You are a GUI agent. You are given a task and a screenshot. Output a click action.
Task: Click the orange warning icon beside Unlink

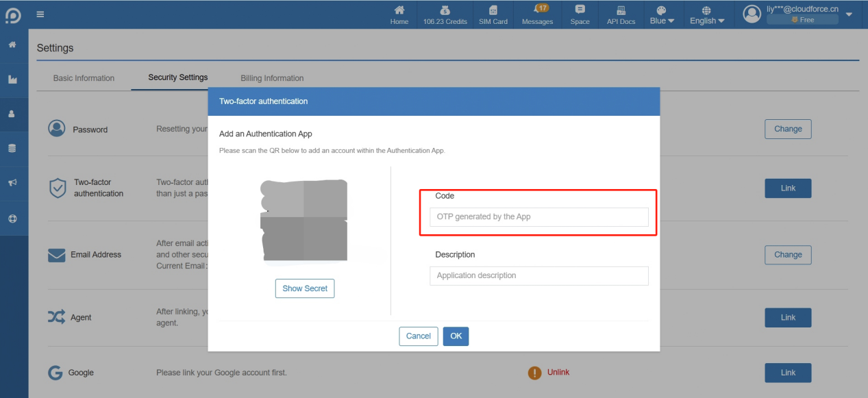click(x=534, y=373)
